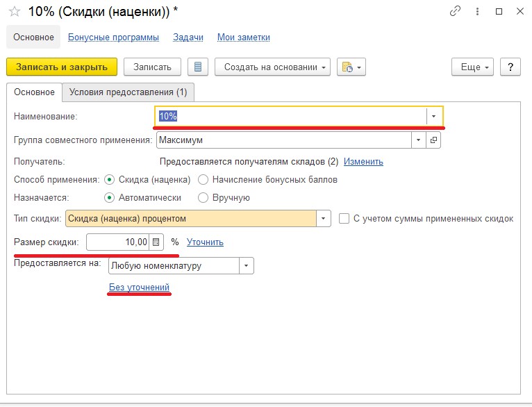The image size is (532, 407).
Task: Select the 'Вручную' assignment radio button
Action: click(x=203, y=197)
